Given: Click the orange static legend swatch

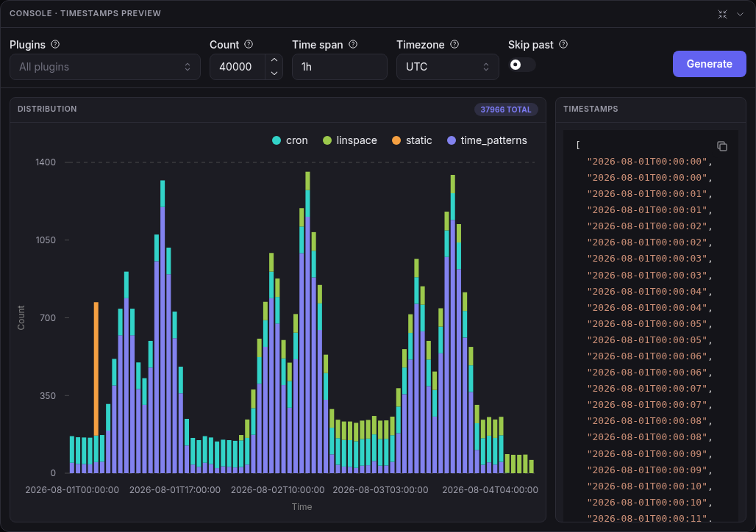Looking at the screenshot, I should coord(396,140).
